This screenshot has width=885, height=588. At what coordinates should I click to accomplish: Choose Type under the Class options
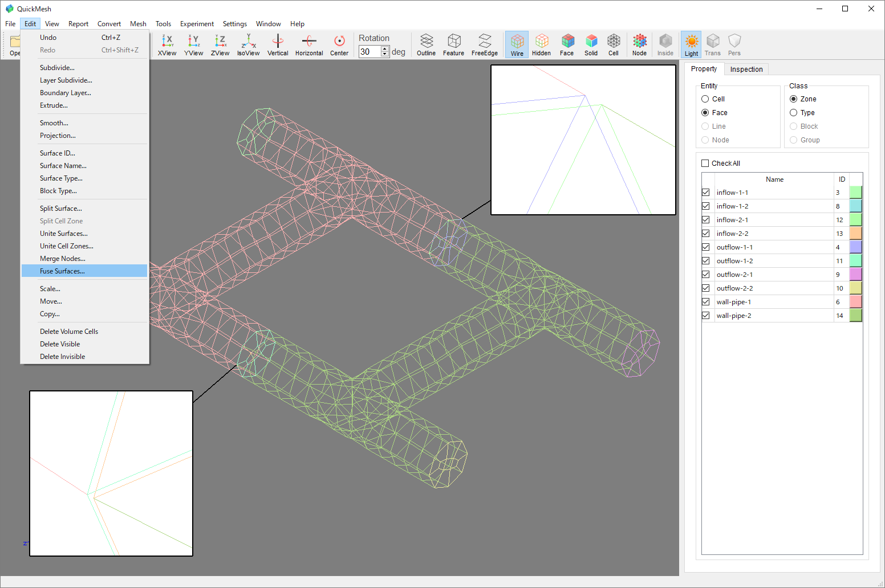point(794,112)
